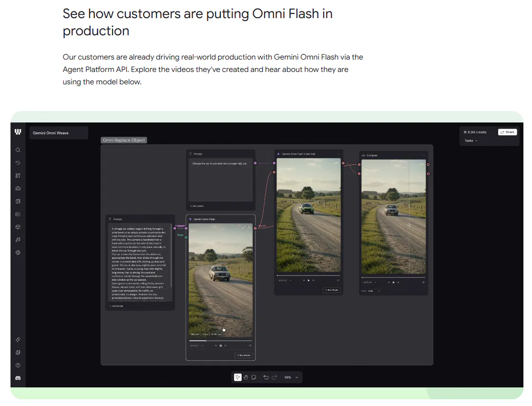Step forward a frame in the Compare node
This screenshot has height=406, width=532.
coord(399,282)
